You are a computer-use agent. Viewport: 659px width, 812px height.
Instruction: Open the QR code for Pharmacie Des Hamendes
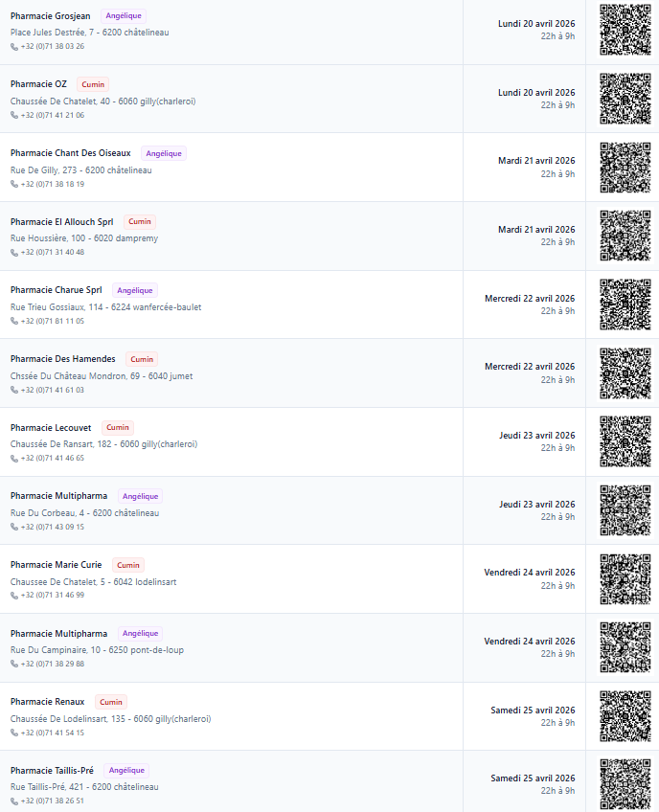coord(625,373)
